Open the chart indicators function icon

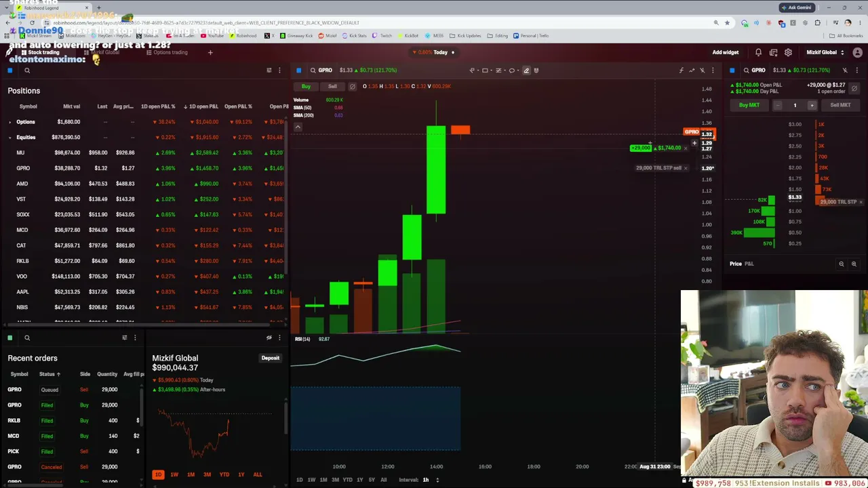coord(682,70)
